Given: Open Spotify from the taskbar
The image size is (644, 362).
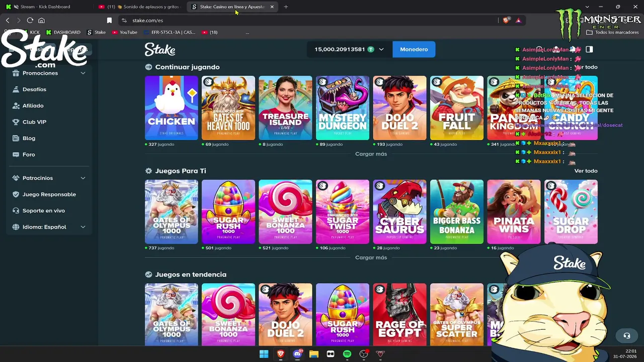Looking at the screenshot, I should (x=347, y=354).
